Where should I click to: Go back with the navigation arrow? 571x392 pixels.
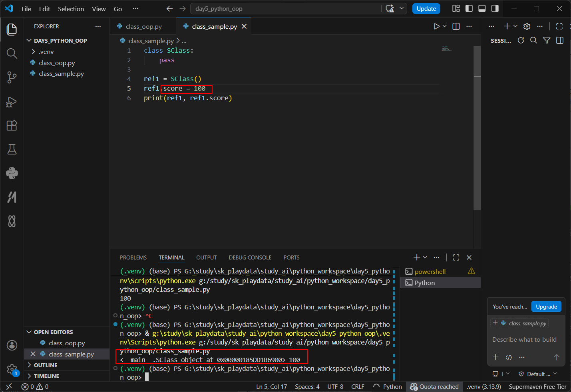(169, 9)
